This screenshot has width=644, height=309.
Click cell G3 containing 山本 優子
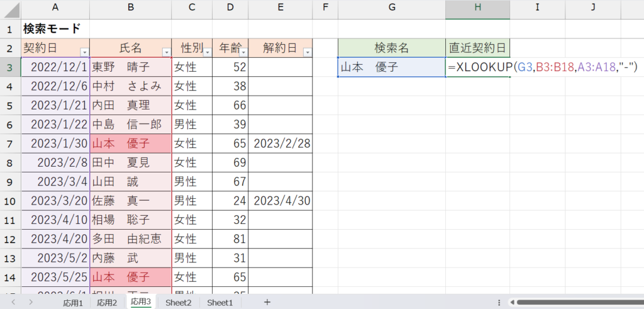coord(392,67)
